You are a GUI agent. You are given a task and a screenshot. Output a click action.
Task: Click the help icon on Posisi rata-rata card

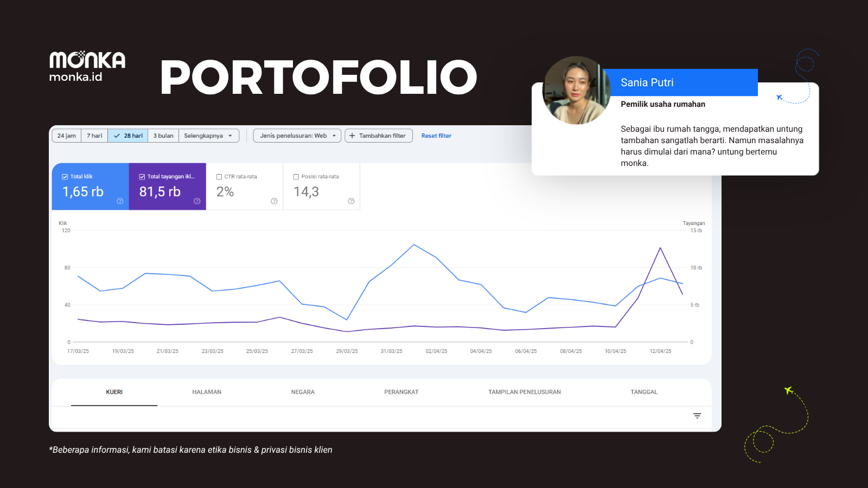tap(351, 201)
